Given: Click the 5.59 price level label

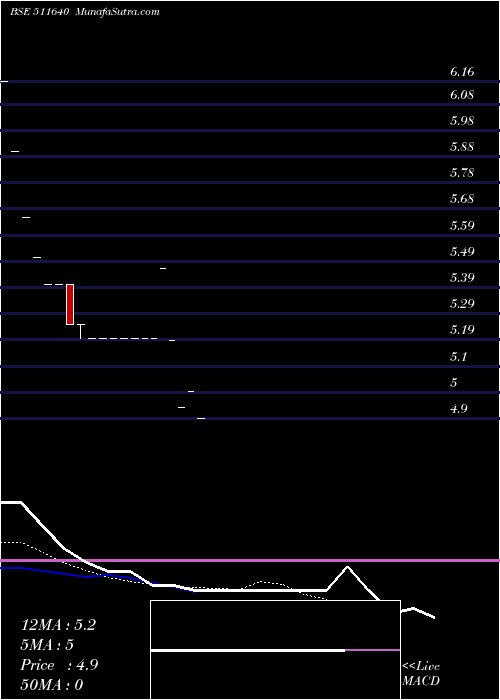Looking at the screenshot, I should tap(462, 225).
